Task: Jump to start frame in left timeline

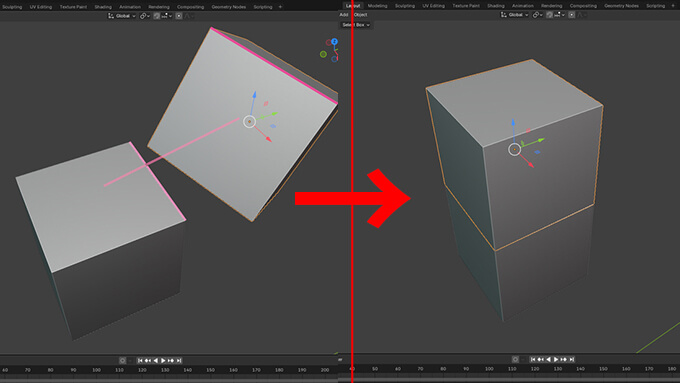Action: pyautogui.click(x=140, y=360)
